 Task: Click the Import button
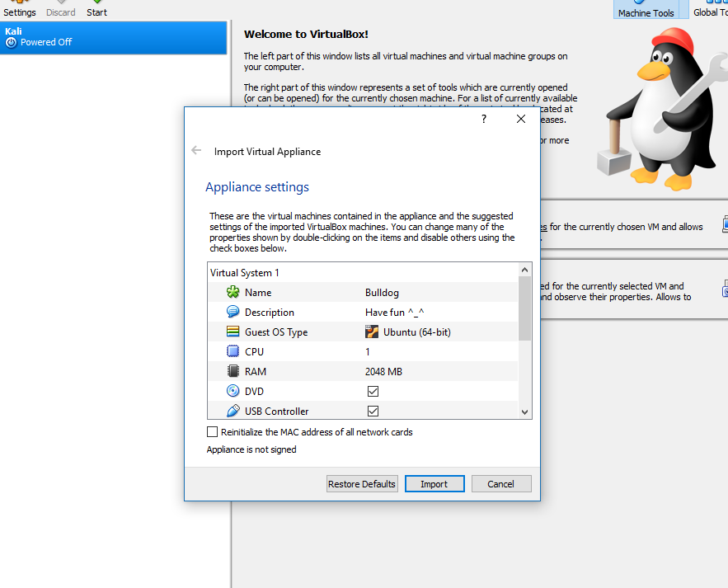pos(434,484)
